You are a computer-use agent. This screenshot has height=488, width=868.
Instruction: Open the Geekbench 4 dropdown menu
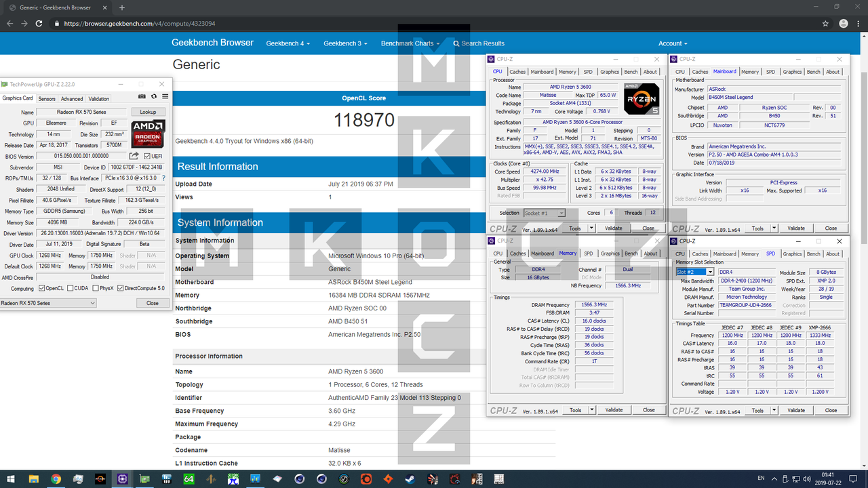pyautogui.click(x=288, y=43)
